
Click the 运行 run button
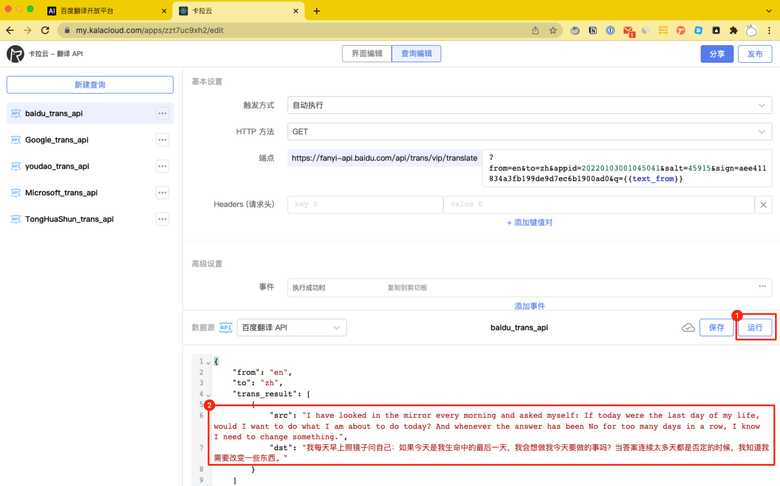click(755, 327)
